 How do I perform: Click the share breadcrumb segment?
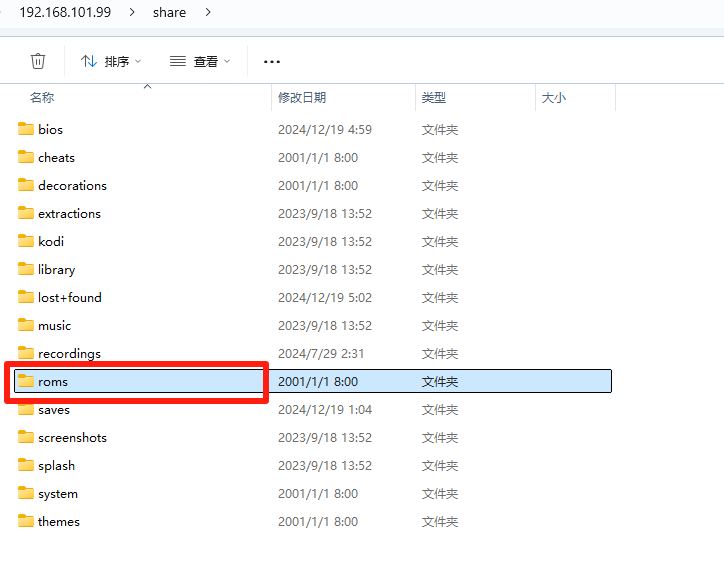tap(169, 12)
